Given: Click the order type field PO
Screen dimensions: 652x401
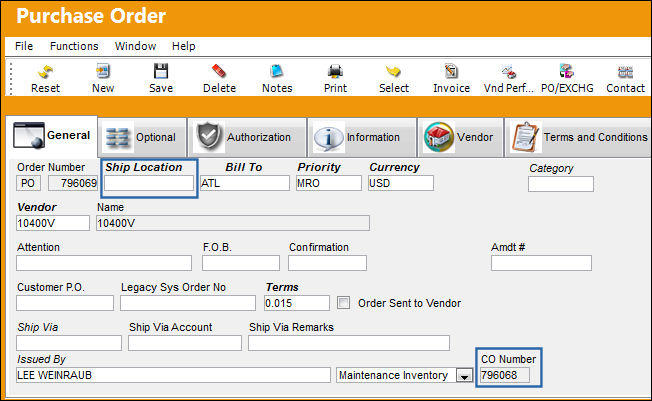Looking at the screenshot, I should [28, 183].
